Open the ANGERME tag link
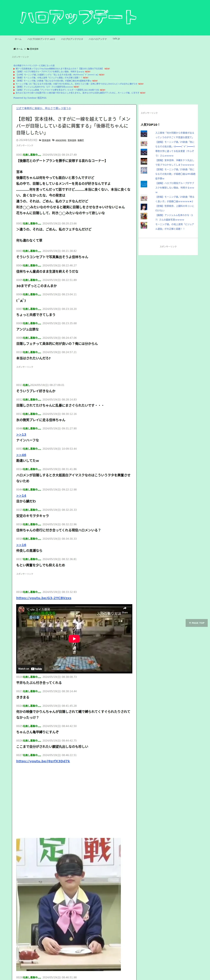Image resolution: width=210 pixels, height=980 pixels. [61, 140]
